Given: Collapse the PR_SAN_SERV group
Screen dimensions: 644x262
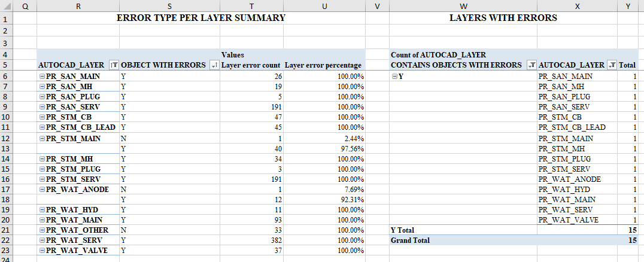Looking at the screenshot, I should pos(42,107).
